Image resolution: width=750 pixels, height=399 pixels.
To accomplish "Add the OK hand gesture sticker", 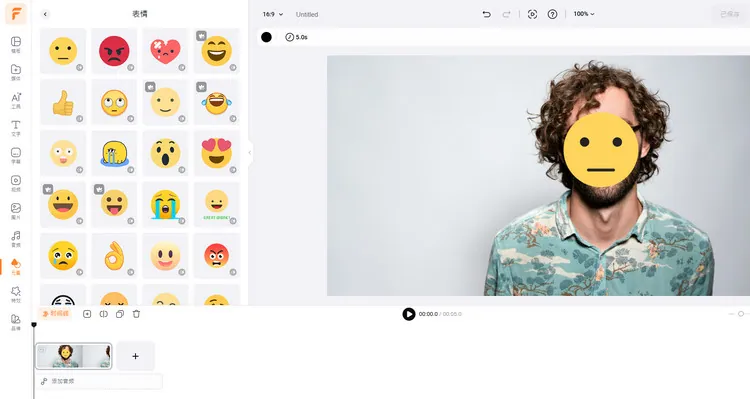I will pyautogui.click(x=114, y=255).
